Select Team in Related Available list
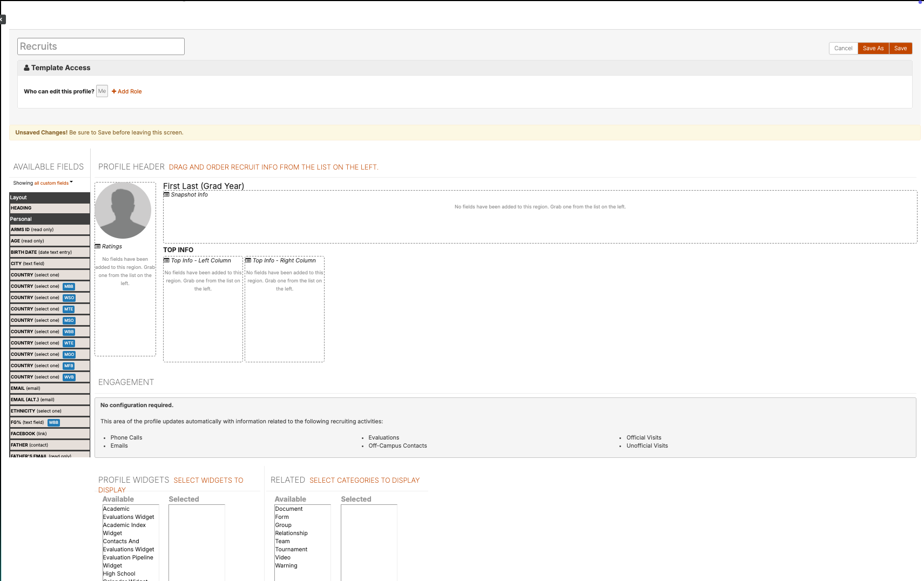The image size is (924, 581). click(302, 541)
